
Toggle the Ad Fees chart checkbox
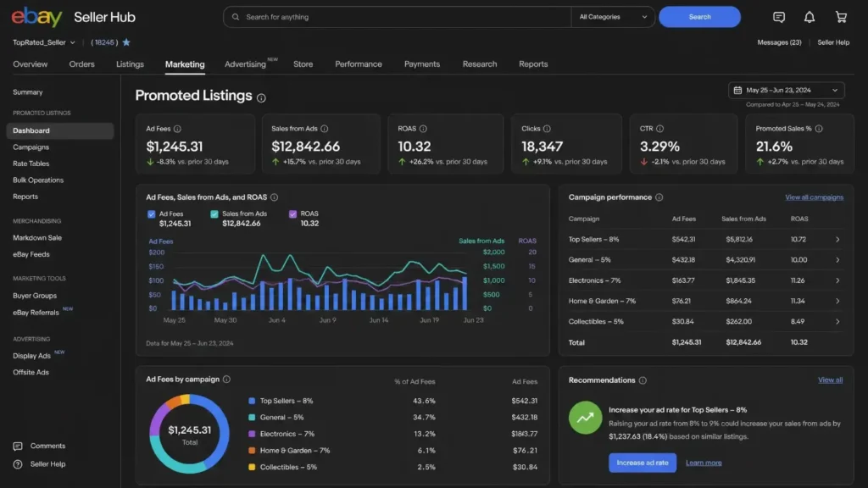tap(151, 214)
